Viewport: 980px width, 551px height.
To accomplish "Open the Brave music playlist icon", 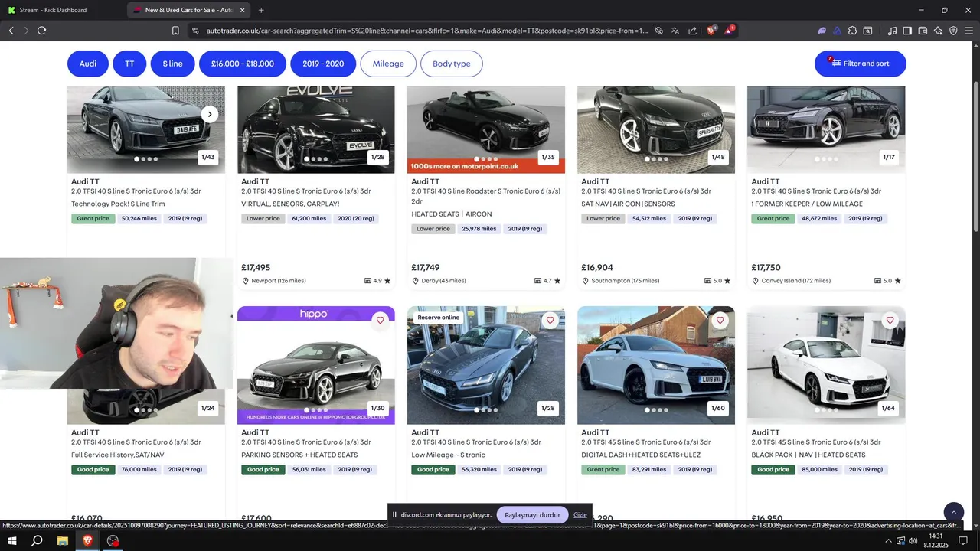I will click(x=892, y=31).
